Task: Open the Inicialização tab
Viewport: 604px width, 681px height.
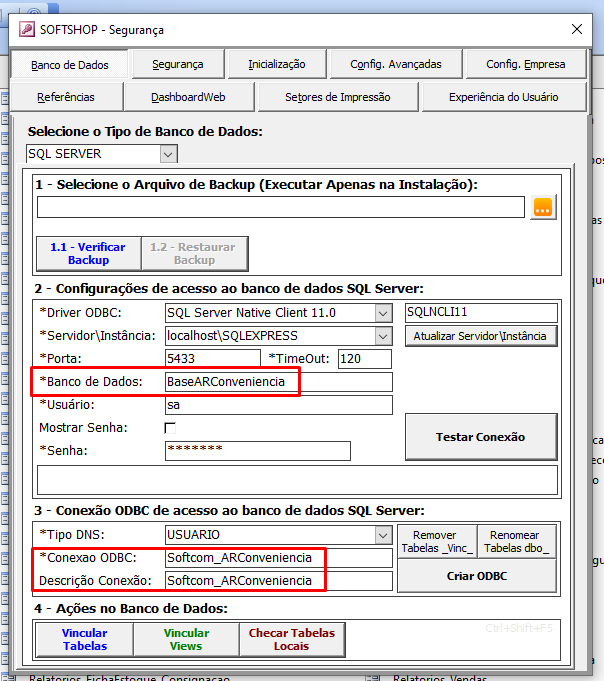Action: 277,64
